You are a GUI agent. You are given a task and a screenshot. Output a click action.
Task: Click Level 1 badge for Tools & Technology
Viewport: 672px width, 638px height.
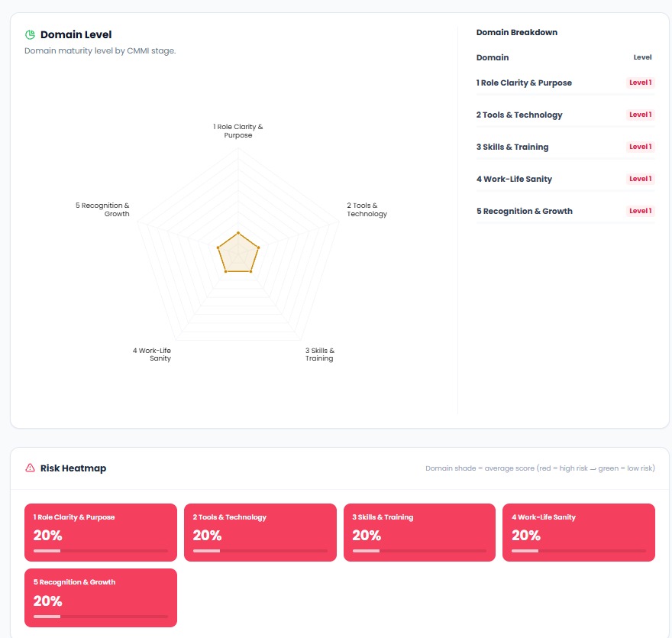click(640, 115)
